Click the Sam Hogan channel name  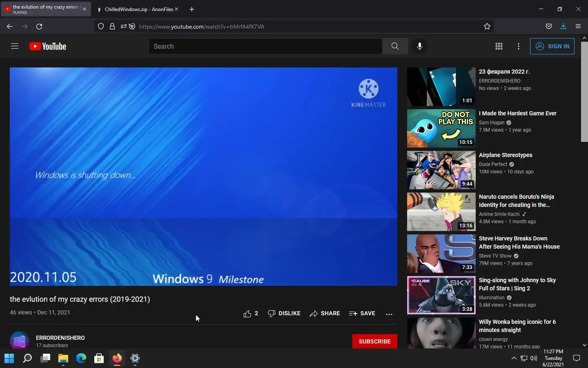(x=492, y=123)
